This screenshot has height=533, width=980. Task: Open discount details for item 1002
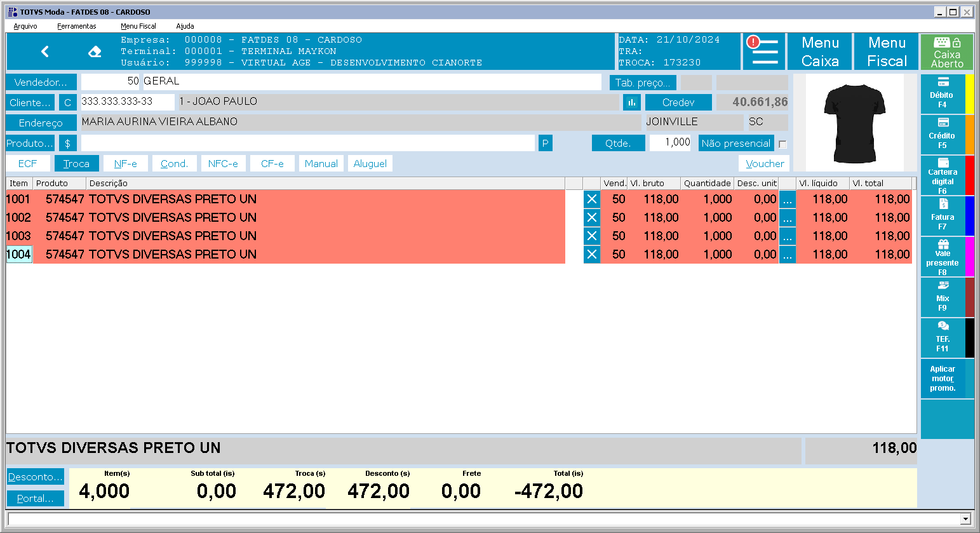788,218
